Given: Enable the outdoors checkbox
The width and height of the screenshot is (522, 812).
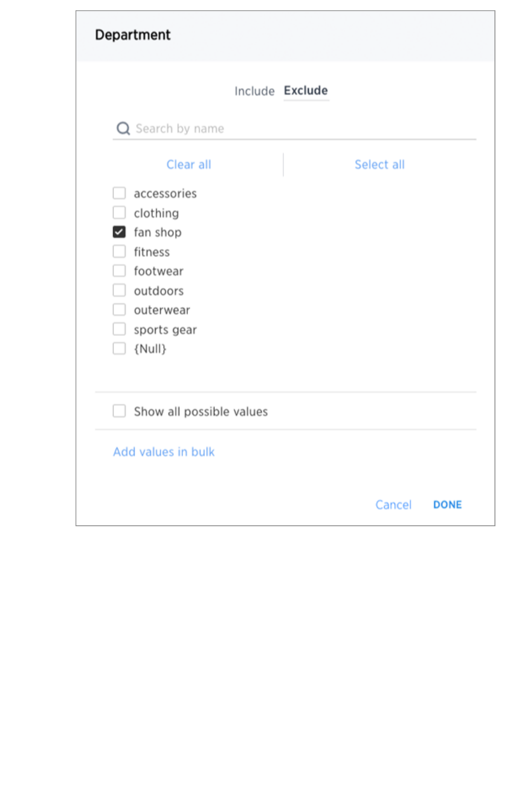Looking at the screenshot, I should click(119, 291).
